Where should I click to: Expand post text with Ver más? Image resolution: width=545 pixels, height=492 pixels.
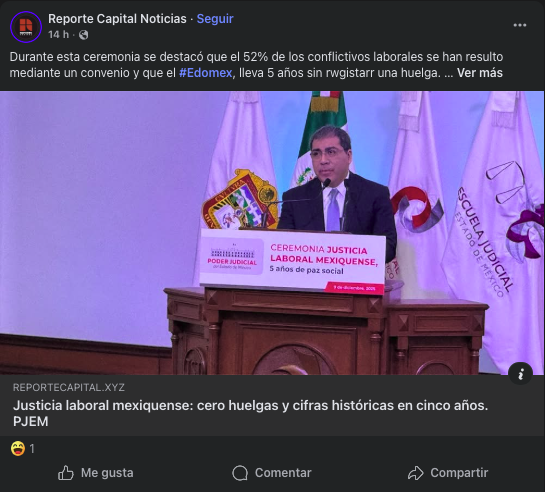tap(480, 73)
